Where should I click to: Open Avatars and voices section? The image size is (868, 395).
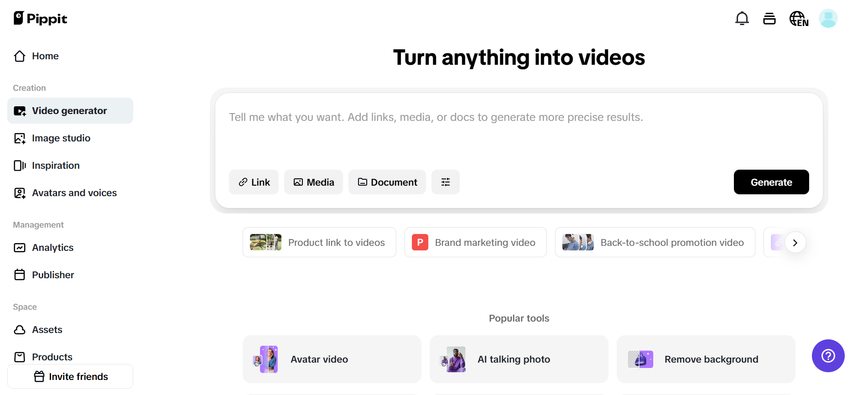pos(74,193)
